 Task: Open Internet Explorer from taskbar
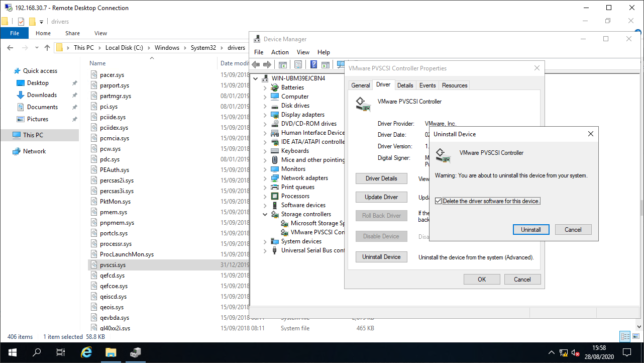tap(86, 352)
